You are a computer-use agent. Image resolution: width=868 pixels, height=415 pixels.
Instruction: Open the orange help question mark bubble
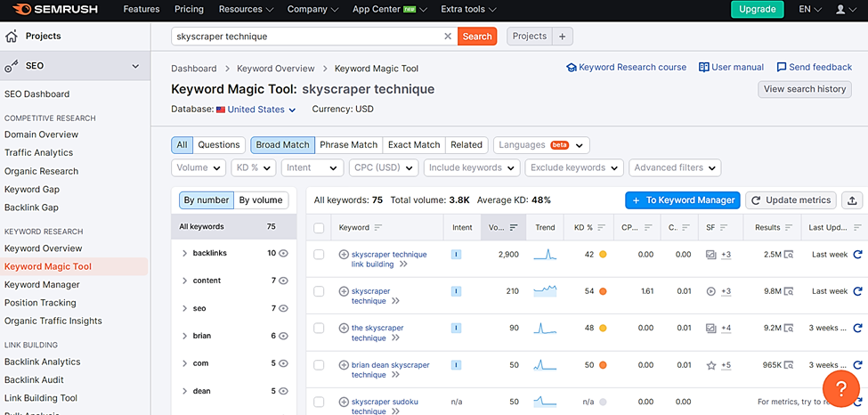[x=840, y=388]
